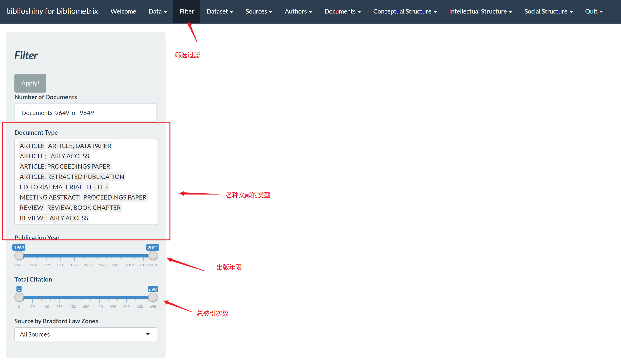Click the Intellectual Structure menu
This screenshot has height=364, width=621.
tap(481, 11)
